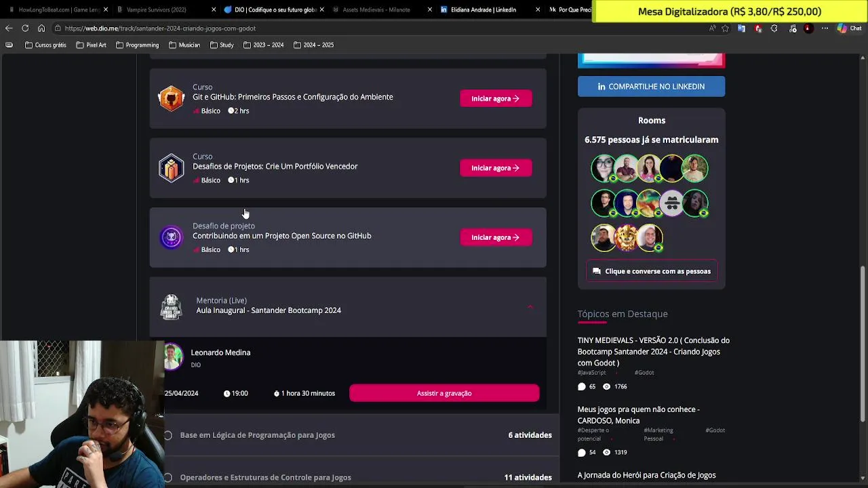The image size is (868, 488).
Task: Click the Aula Inaugural mentoria logo icon
Action: coord(172,306)
